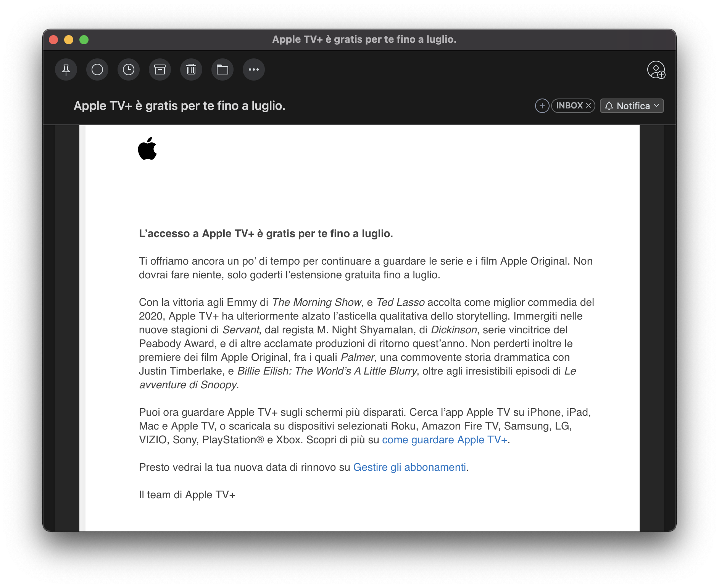Expand the Notifica dropdown
This screenshot has width=719, height=588.
click(632, 106)
